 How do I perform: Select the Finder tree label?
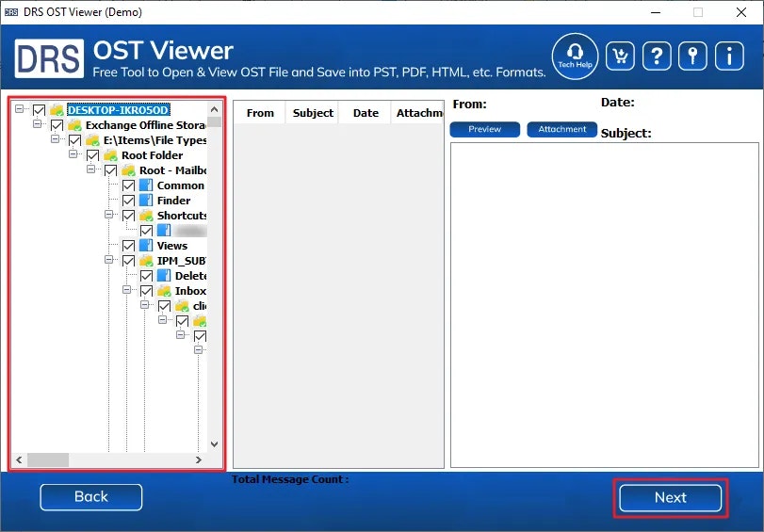(173, 201)
